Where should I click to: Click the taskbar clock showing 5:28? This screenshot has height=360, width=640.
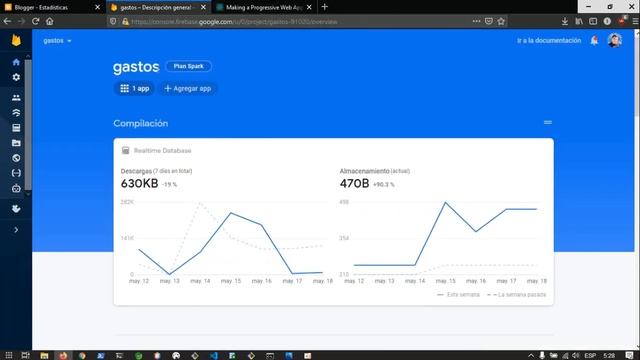[x=609, y=356]
